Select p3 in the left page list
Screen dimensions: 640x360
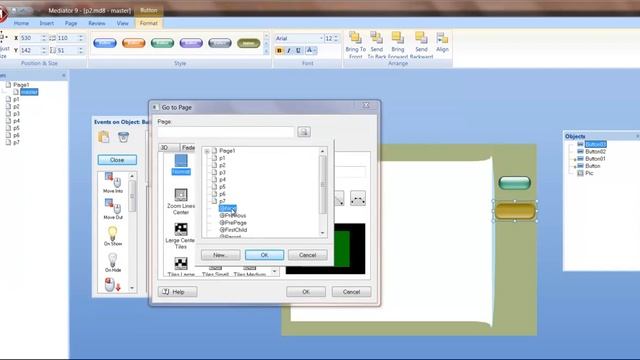pos(16,113)
